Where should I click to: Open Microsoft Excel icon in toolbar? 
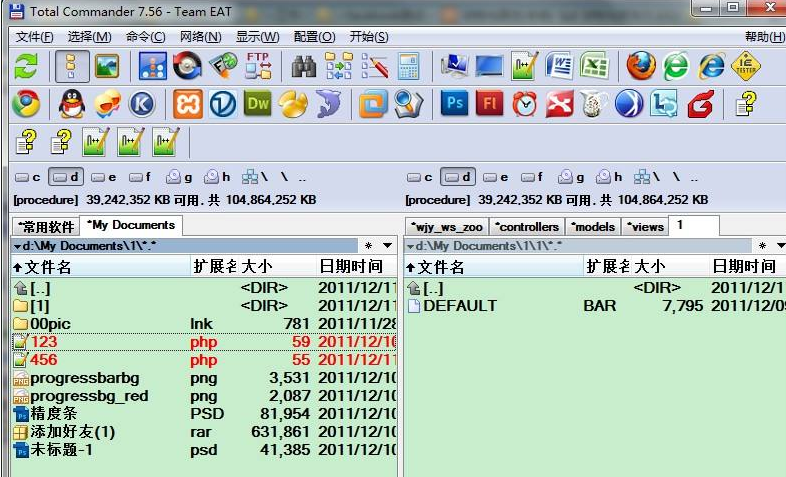pyautogui.click(x=595, y=66)
